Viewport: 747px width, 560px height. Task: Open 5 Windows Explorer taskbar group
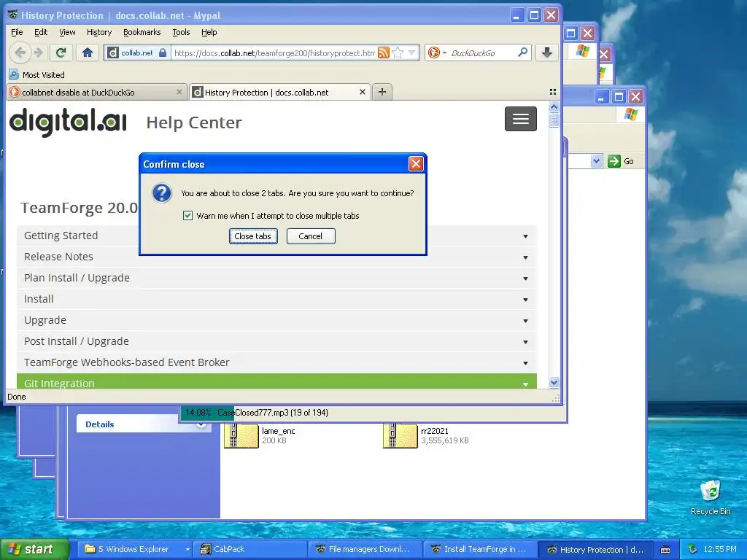[135, 549]
